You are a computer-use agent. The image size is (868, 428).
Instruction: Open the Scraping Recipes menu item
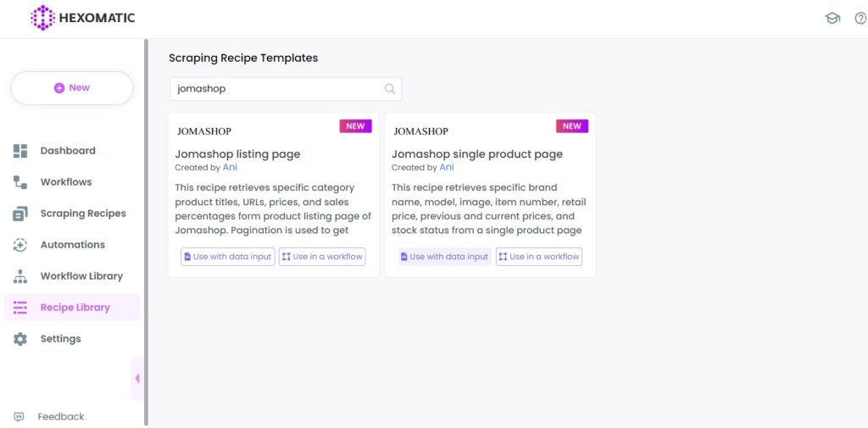[82, 214]
